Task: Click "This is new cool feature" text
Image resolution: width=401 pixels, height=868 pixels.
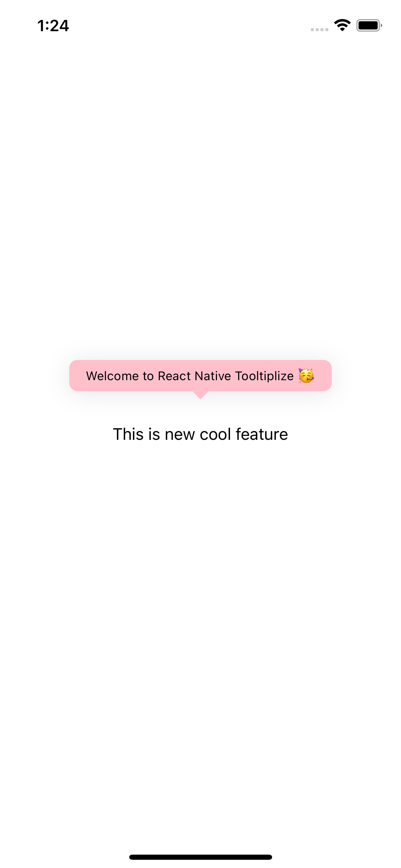Action: pos(200,434)
